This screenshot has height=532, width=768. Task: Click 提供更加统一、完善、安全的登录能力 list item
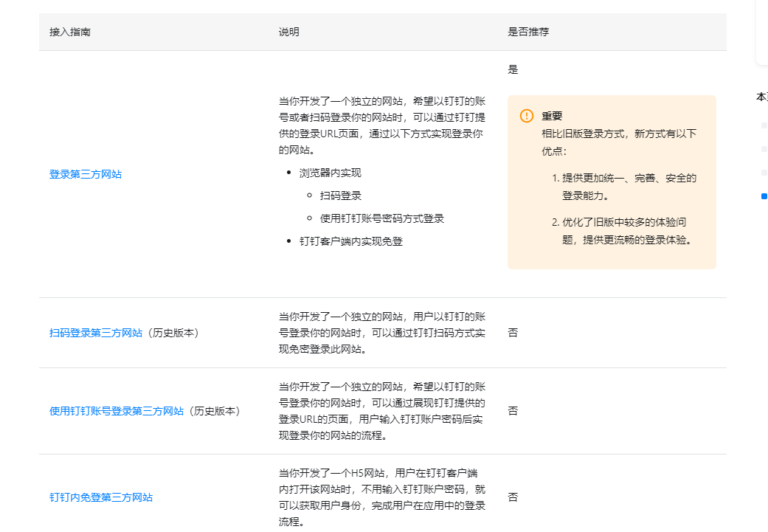pos(629,187)
